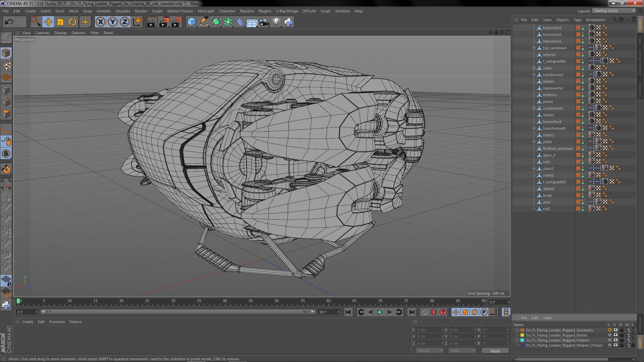Select the Workplane mode icon in left sidebar
This screenshot has height=362, width=644.
(x=6, y=77)
